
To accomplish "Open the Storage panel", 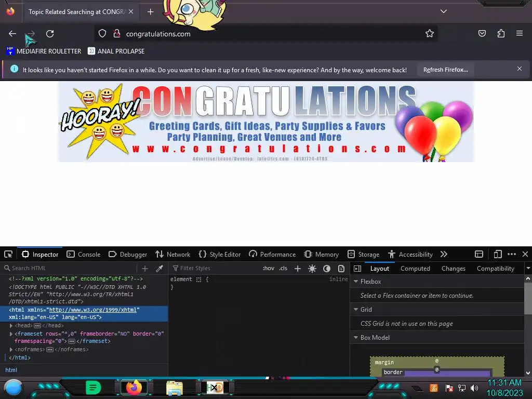I will (363, 255).
